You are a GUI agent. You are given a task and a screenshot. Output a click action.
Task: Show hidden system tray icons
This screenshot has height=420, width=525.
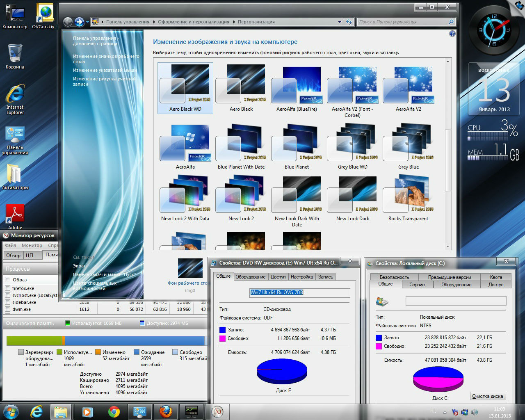(445, 412)
